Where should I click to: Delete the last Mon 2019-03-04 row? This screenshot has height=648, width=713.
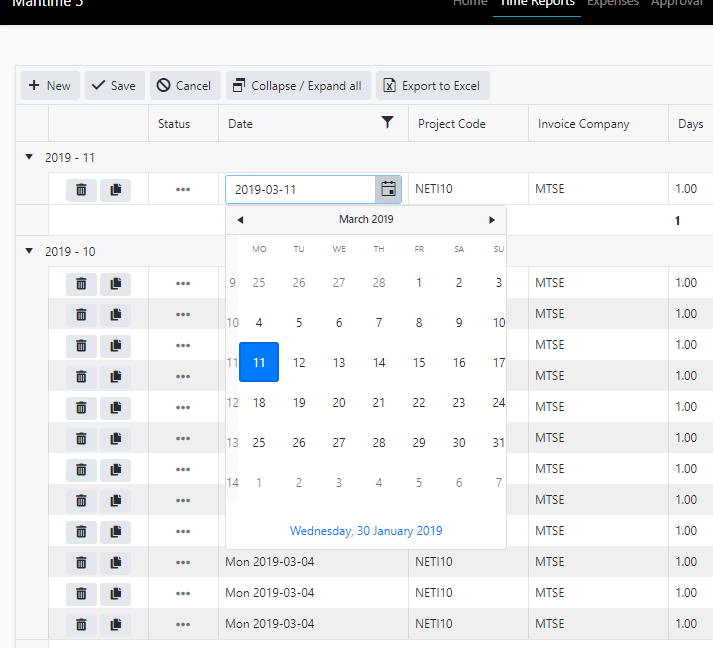tap(81, 624)
